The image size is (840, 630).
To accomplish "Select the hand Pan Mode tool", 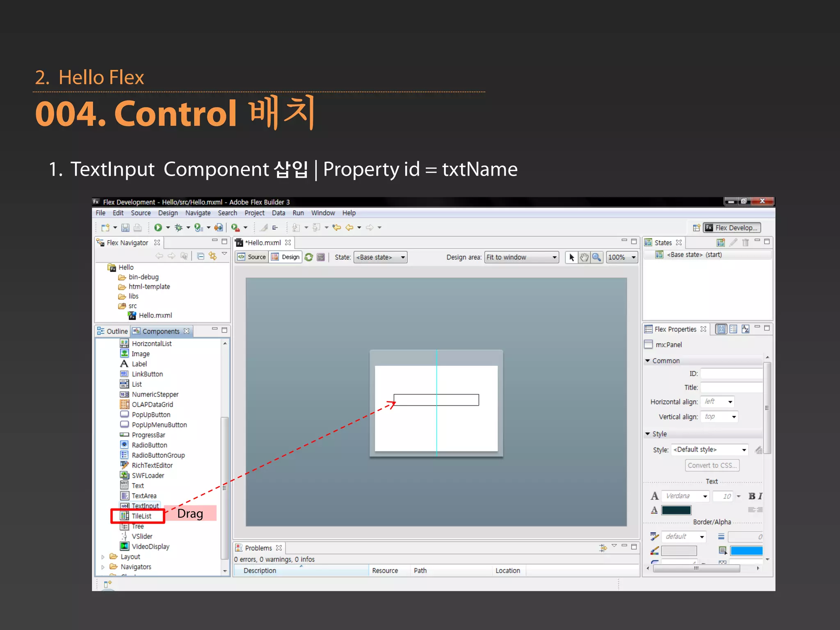I will [584, 257].
